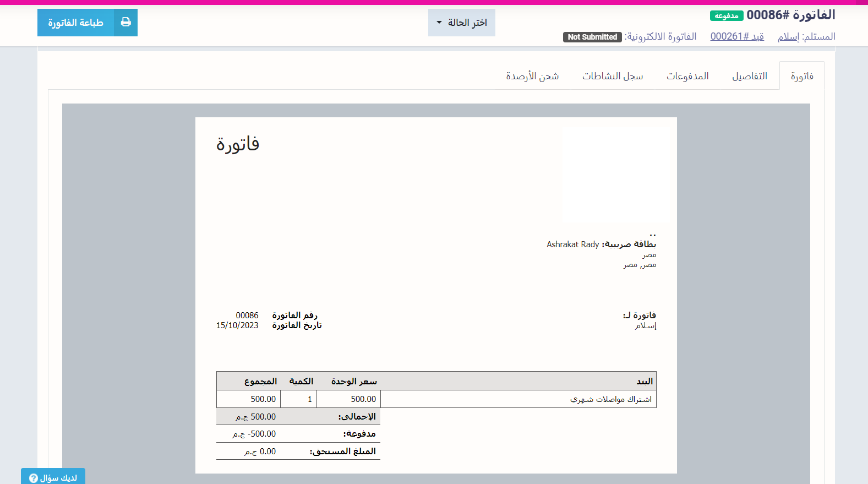Click the item row اشتراك مواصلات شهري

pyautogui.click(x=610, y=399)
